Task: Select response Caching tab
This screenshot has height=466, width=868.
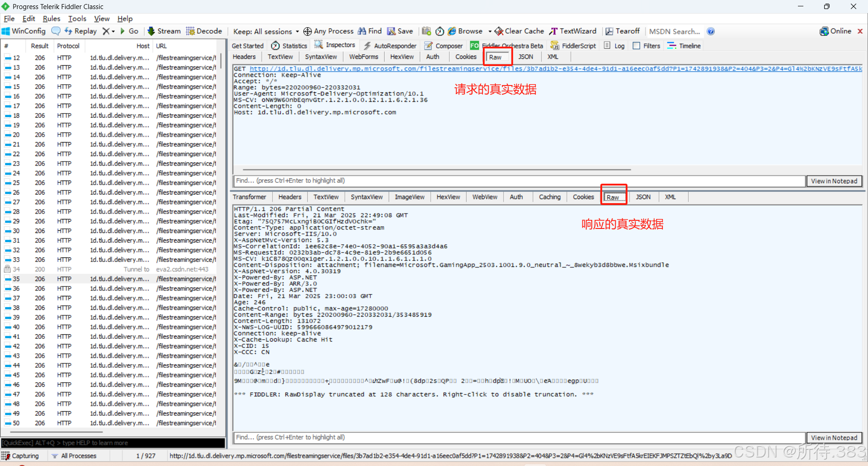Action: click(550, 197)
